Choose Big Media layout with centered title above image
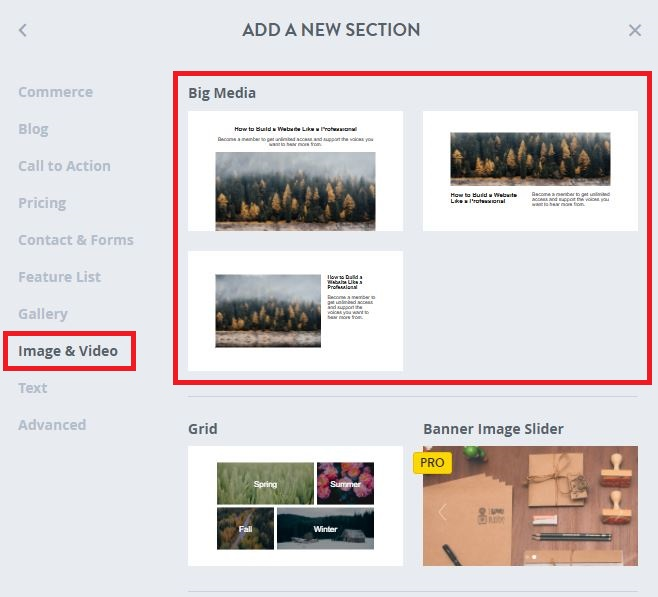 tap(295, 171)
